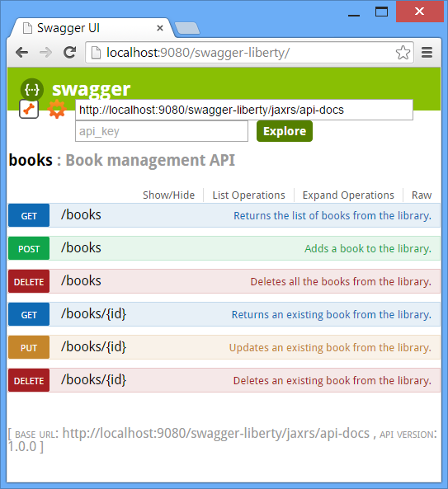Screen dimensions: 448x489
Task: Click the swagger title text in header
Action: point(91,90)
